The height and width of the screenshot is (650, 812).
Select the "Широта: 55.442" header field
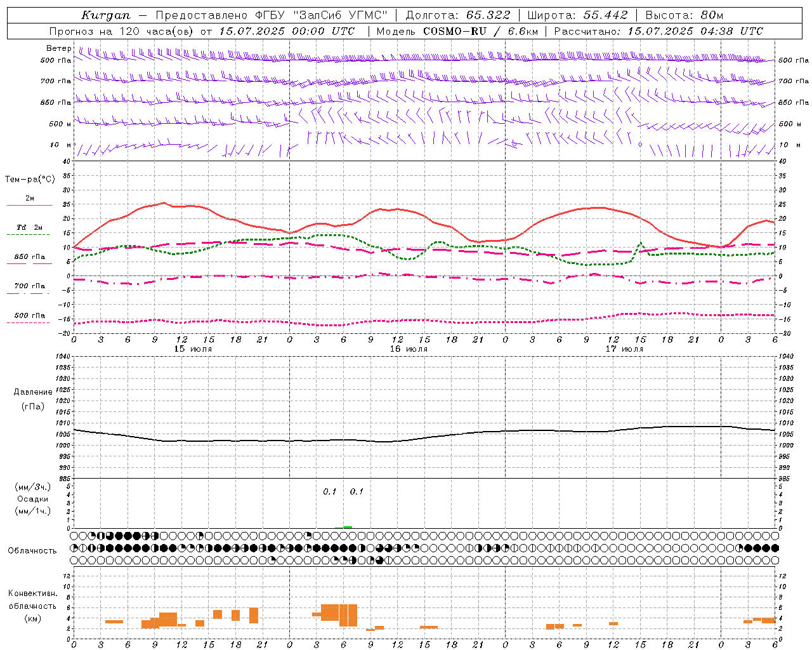(577, 15)
